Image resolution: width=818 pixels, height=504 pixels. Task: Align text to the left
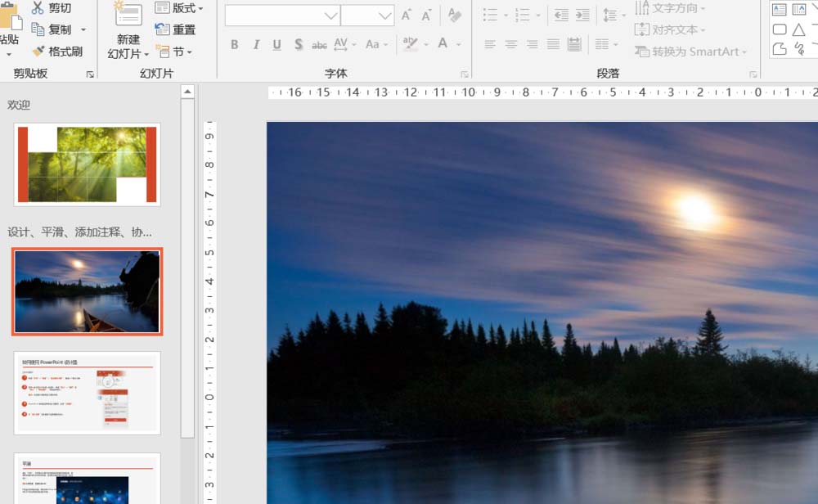tap(489, 44)
